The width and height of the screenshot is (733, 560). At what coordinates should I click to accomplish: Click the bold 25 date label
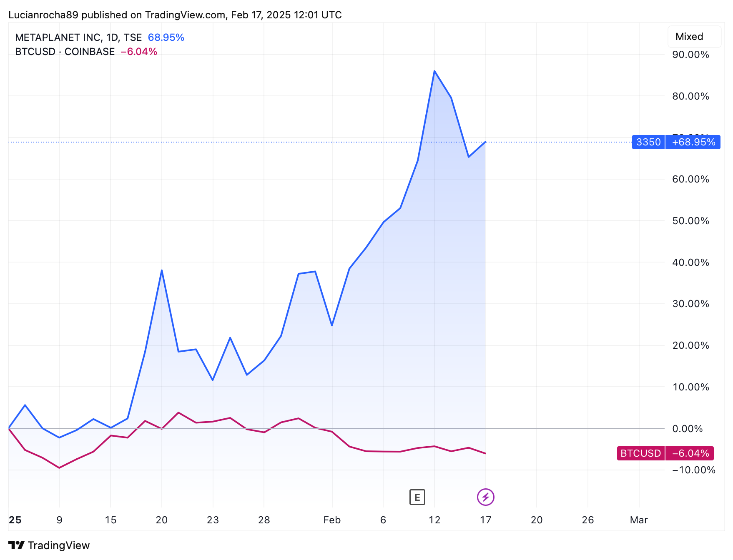tap(15, 520)
